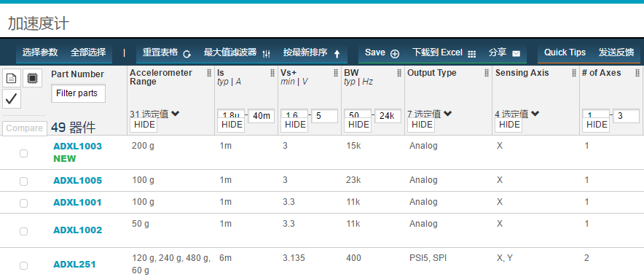
Task: Click Quick Tips in toolbar
Action: 565,52
